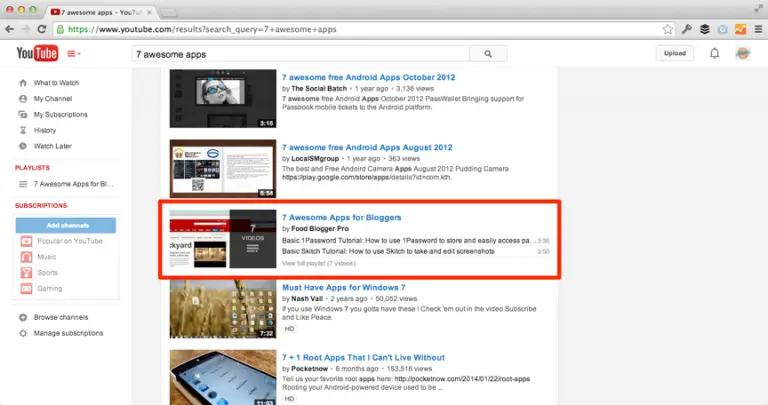This screenshot has width=768, height=405.
Task: Click the Add channels button
Action: coord(66,225)
